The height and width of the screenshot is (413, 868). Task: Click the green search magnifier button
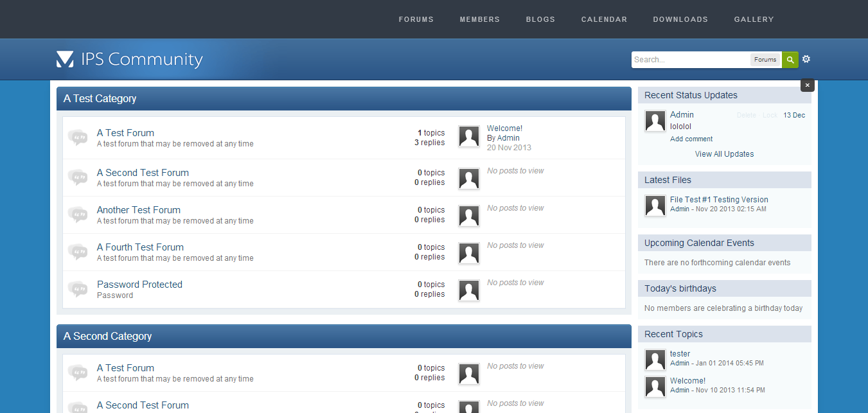(790, 60)
